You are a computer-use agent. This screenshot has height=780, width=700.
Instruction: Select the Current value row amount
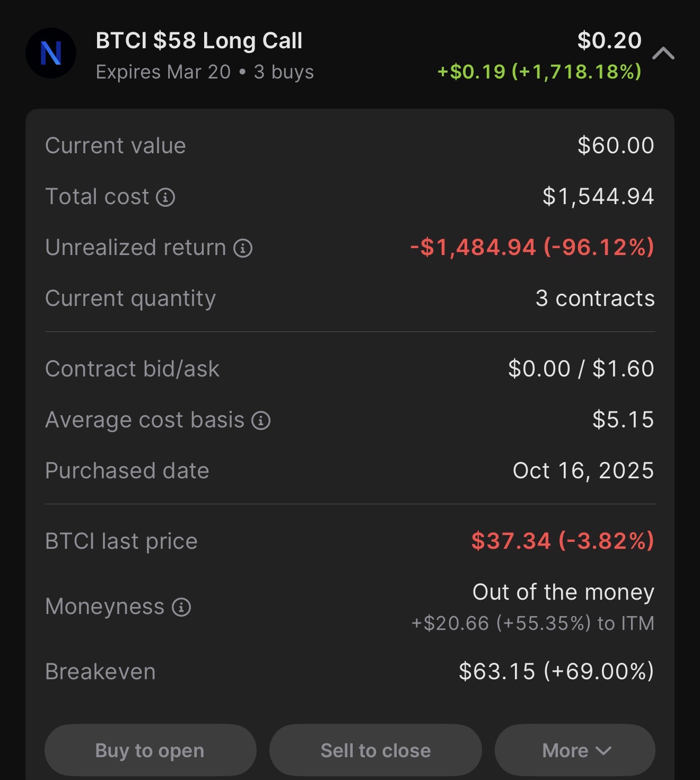pos(616,146)
